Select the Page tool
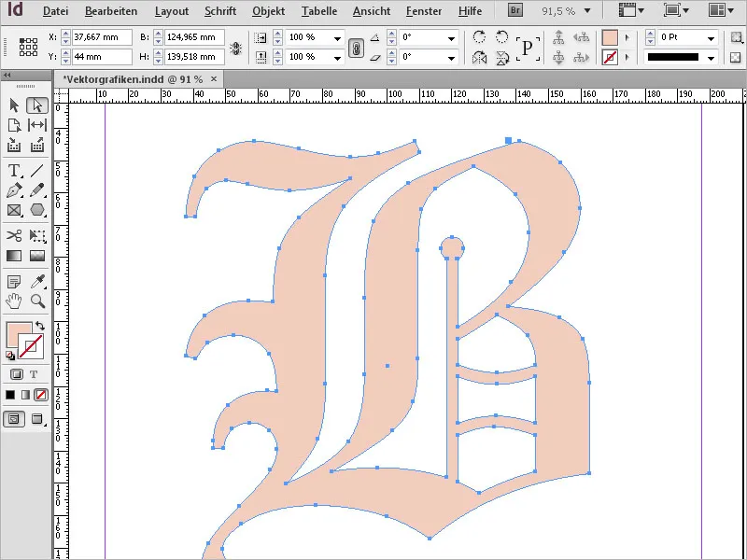 (14, 125)
